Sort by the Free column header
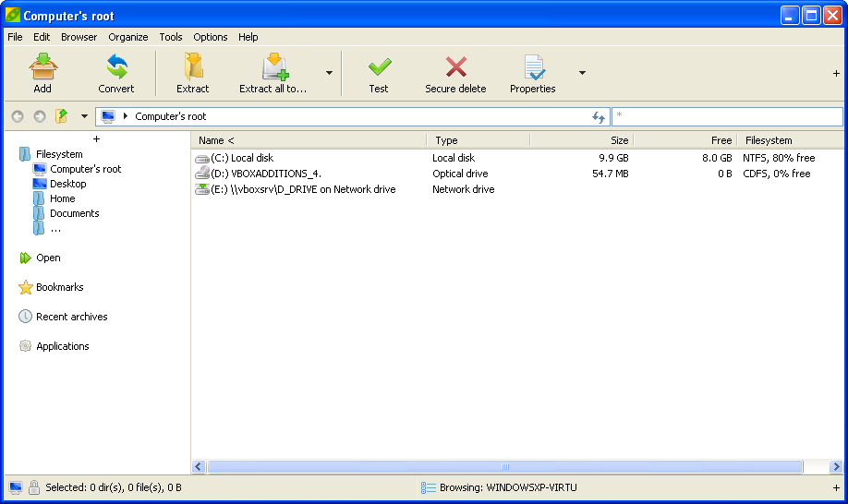Viewport: 848px width, 504px height. click(685, 140)
